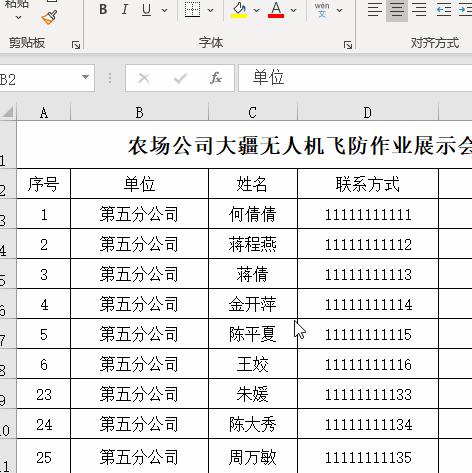Confirm formula entry checkmark icon
472x473 pixels.
tap(180, 78)
